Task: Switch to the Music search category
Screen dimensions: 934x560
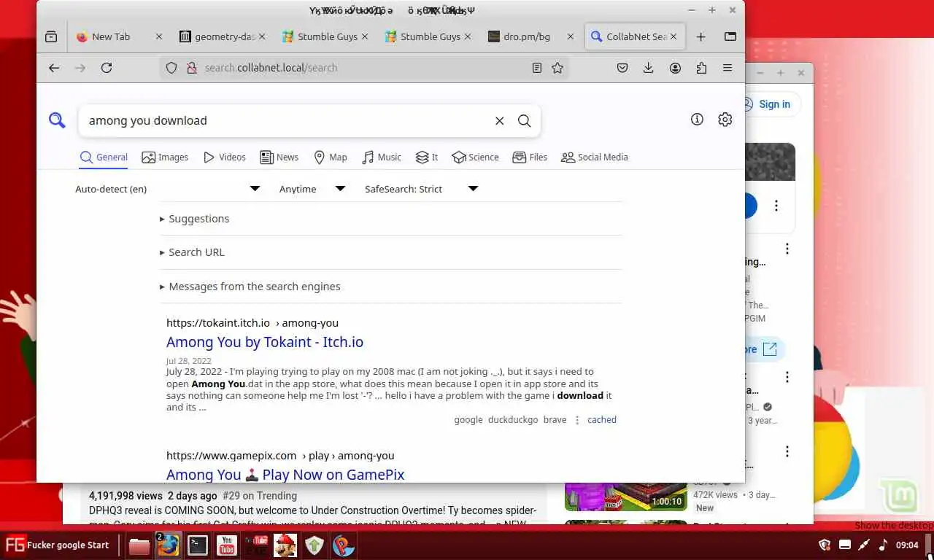Action: click(x=382, y=157)
